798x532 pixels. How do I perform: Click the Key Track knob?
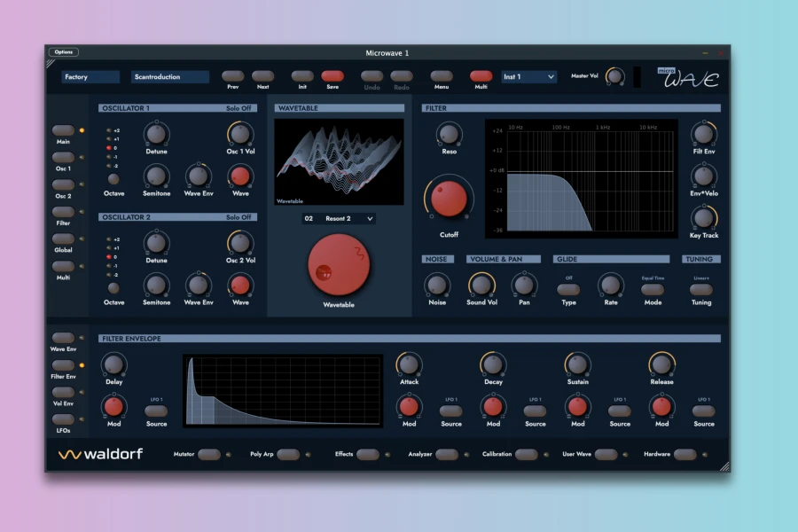[x=703, y=218]
